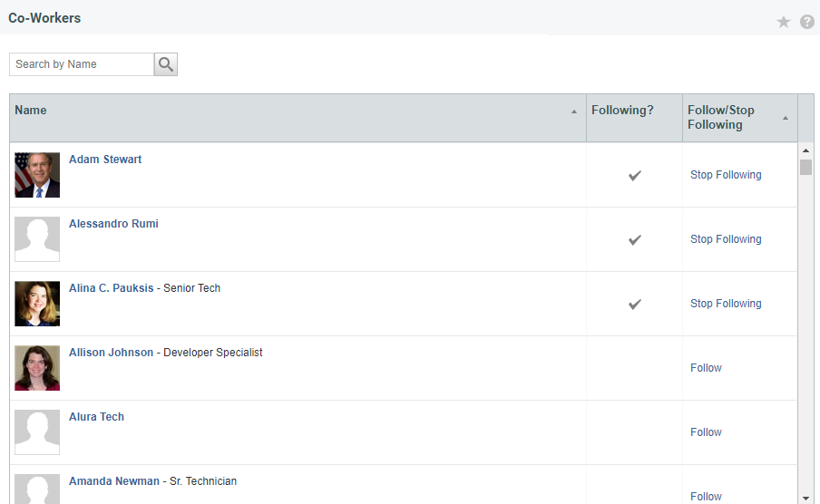The width and height of the screenshot is (820, 504).
Task: Open Alina C. Pauksis profile picture
Action: tap(37, 304)
